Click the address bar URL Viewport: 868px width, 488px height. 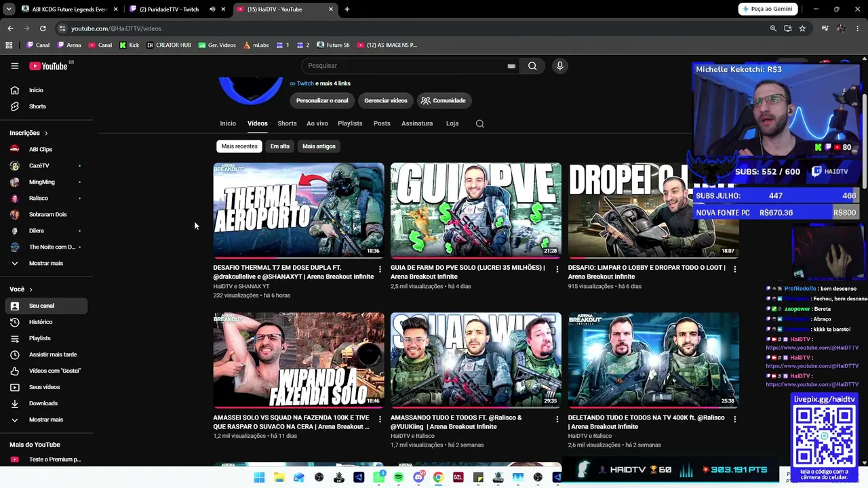pyautogui.click(x=116, y=28)
